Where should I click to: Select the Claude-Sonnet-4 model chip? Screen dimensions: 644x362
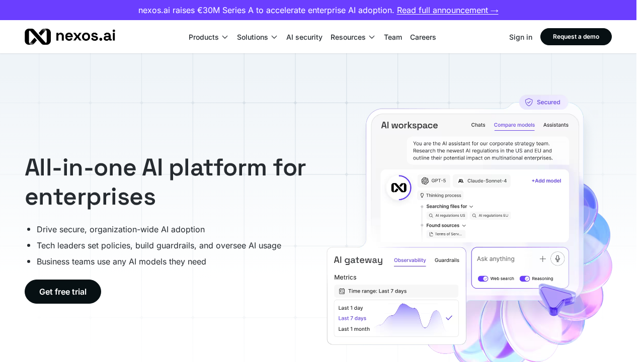[x=481, y=180]
